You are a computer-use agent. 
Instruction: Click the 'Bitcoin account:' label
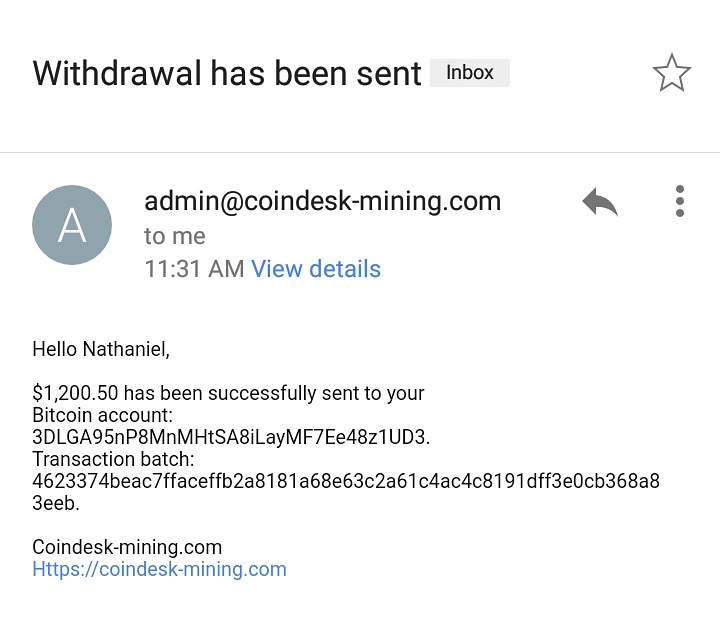click(102, 415)
